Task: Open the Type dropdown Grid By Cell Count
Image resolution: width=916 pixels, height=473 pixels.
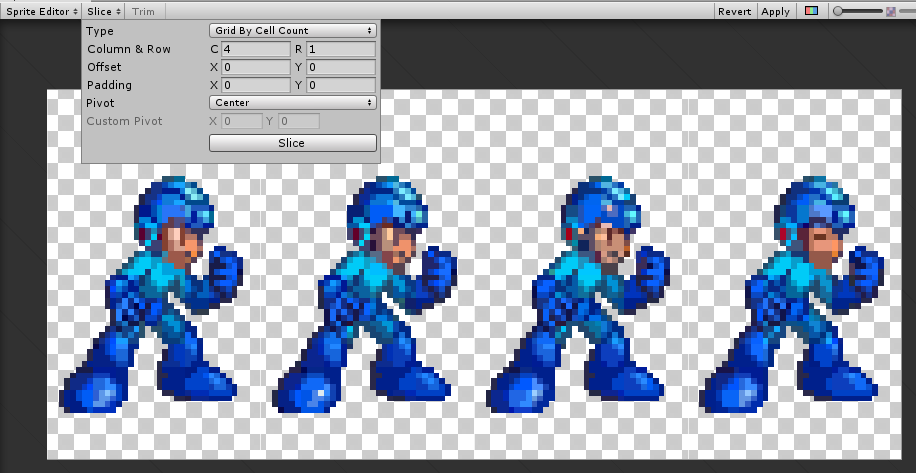Action: (x=293, y=30)
